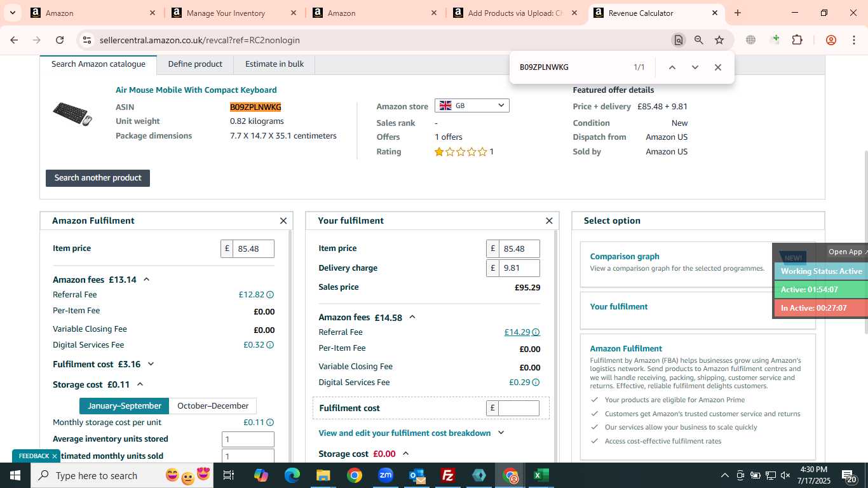Screen dimensions: 868x488
Task: Open the tab search chevron in Chrome
Action: point(12,13)
